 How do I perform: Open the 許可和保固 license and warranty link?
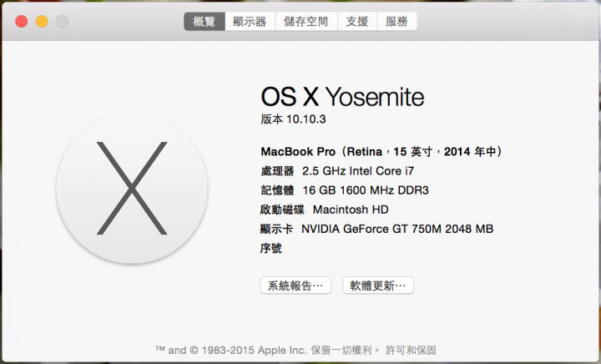[x=411, y=350]
